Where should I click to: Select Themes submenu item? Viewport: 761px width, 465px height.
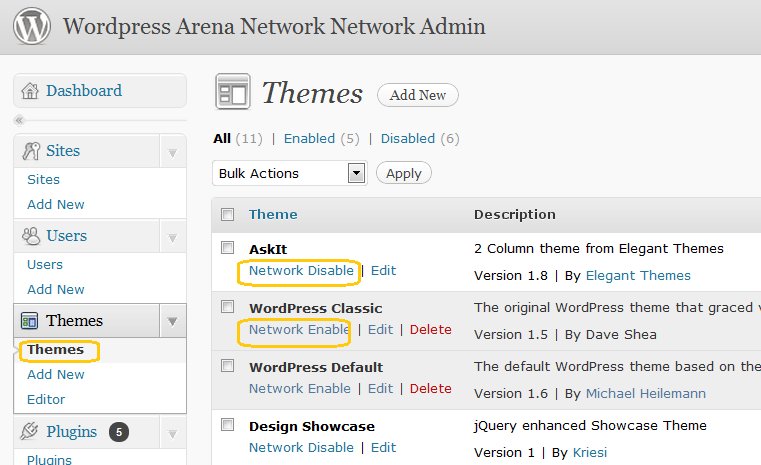click(55, 349)
